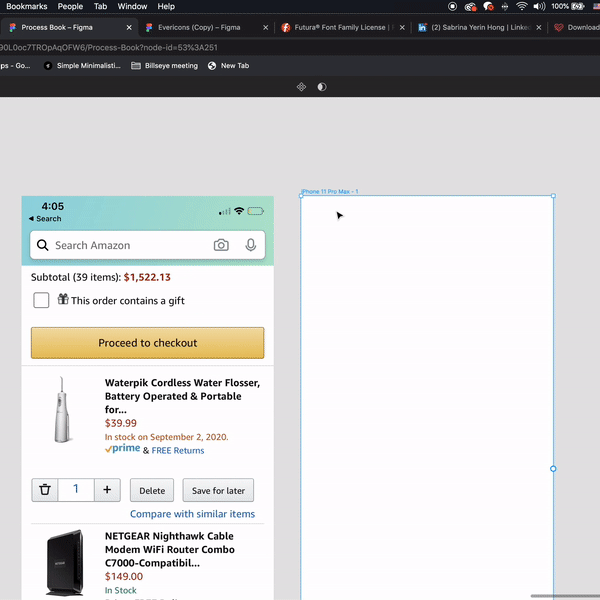600x600 pixels.
Task: Click the magnifying glass in Amazon search
Action: pos(42,245)
